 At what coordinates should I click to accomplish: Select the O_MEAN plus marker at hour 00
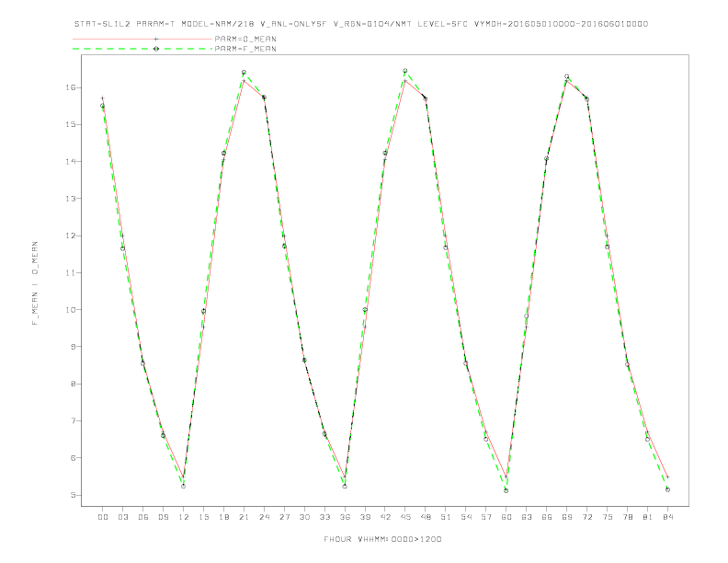point(103,98)
